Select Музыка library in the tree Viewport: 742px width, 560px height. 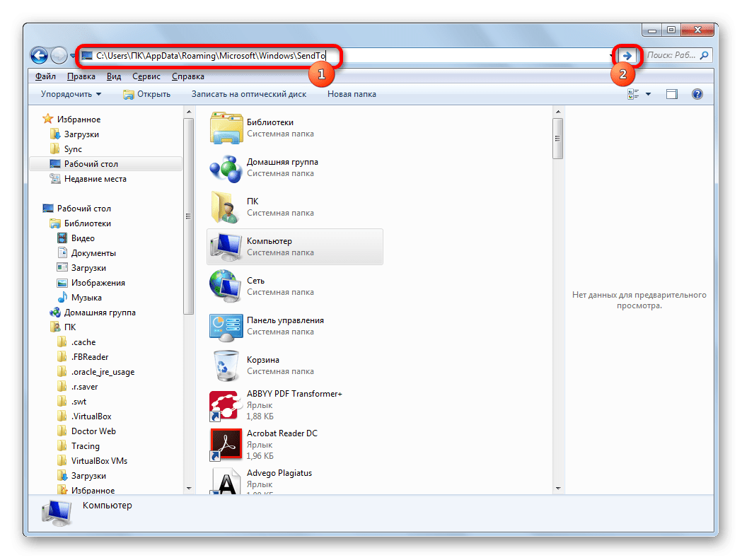point(79,298)
